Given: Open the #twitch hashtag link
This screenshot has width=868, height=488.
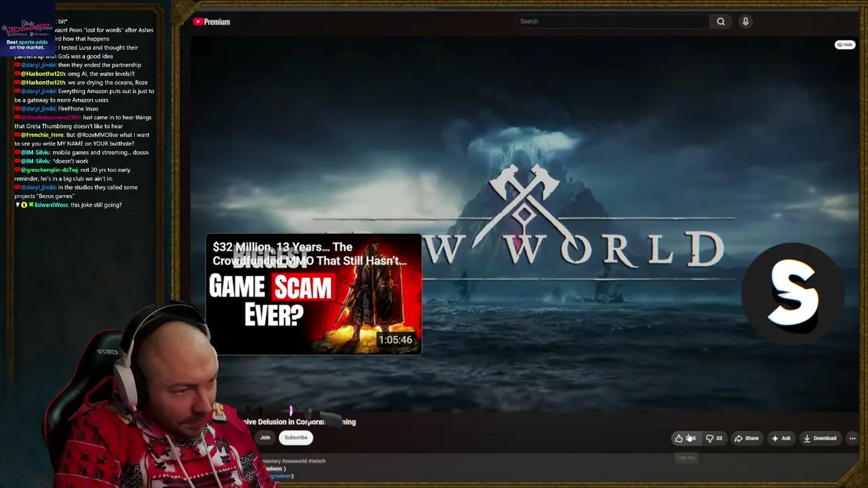Looking at the screenshot, I should click(x=317, y=461).
